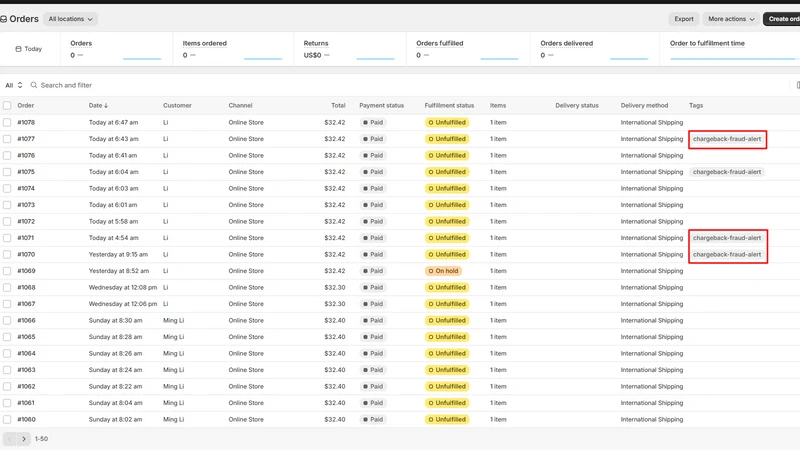The image size is (800, 450).
Task: Open the All views selector
Action: pos(14,85)
